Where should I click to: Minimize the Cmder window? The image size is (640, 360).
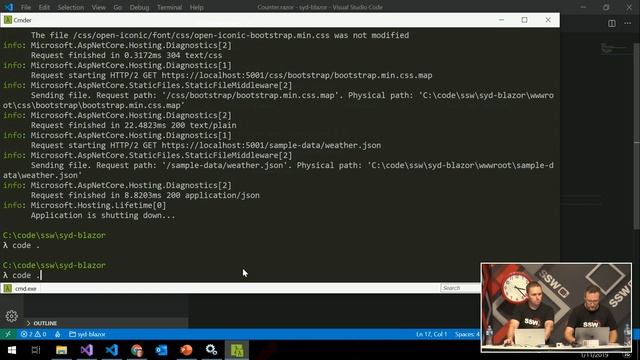[501, 20]
